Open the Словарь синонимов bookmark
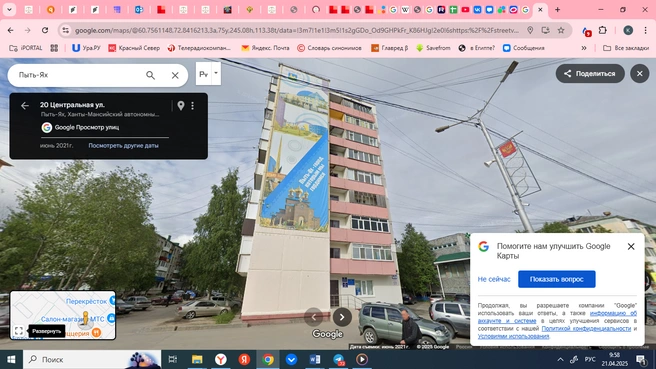Image resolution: width=656 pixels, height=369 pixels. pyautogui.click(x=329, y=48)
